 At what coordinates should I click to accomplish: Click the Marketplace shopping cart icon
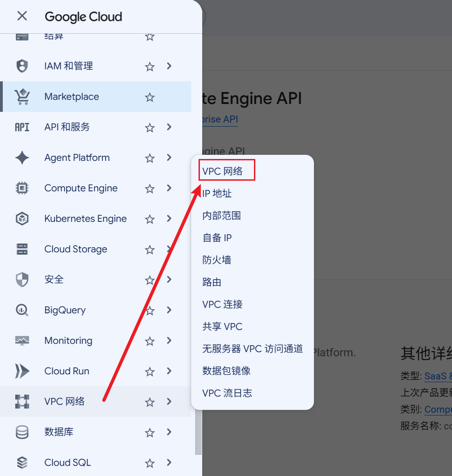coord(22,97)
